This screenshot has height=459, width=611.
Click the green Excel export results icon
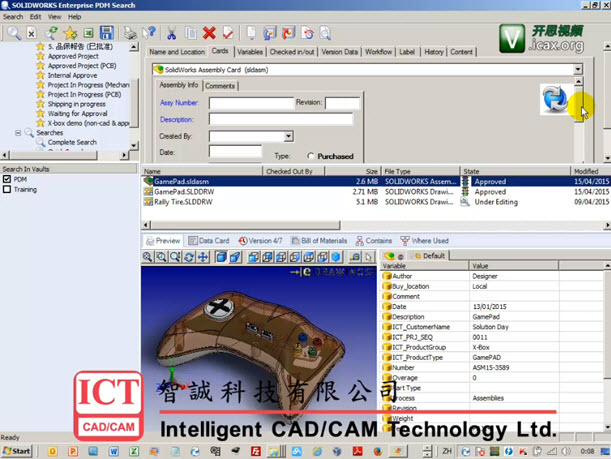tap(89, 33)
